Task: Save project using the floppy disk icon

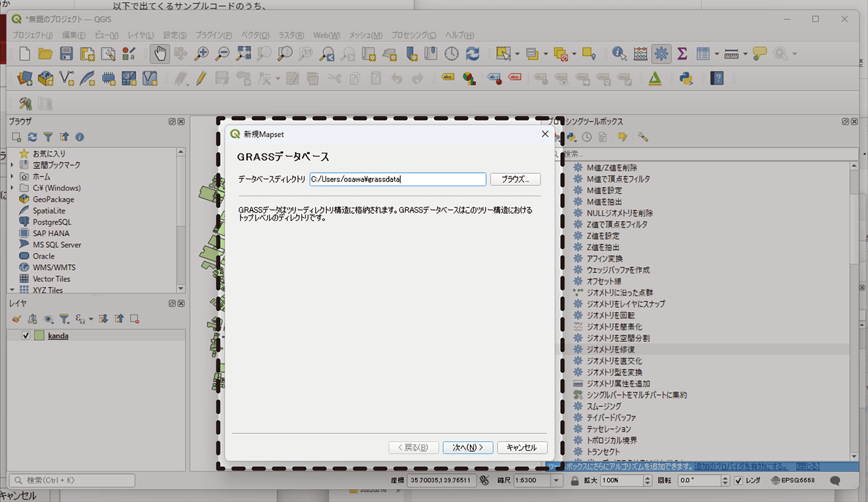Action: [x=66, y=54]
